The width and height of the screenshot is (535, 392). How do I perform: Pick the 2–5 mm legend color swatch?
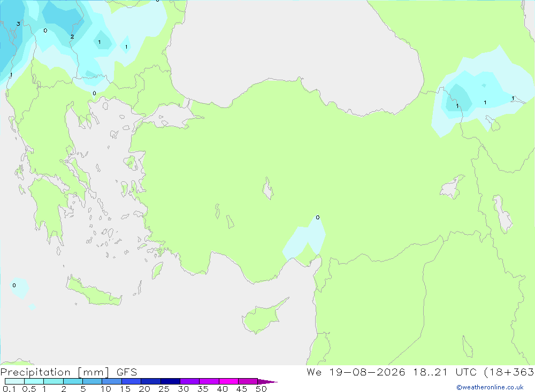click(x=73, y=381)
